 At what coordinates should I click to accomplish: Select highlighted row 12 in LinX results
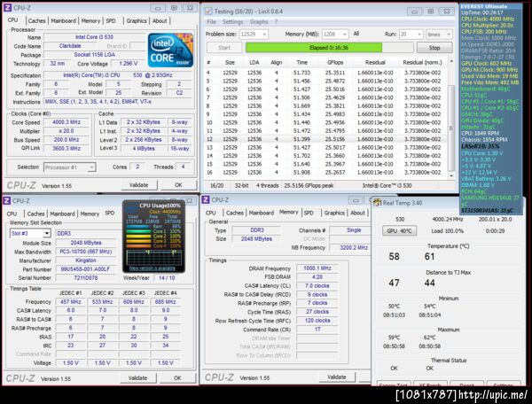pyautogui.click(x=325, y=139)
